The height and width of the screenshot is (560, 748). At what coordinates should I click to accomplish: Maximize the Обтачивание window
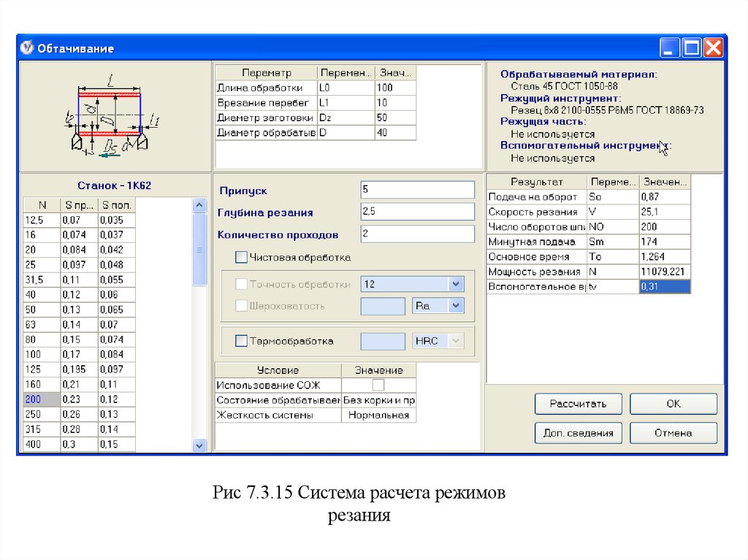[x=692, y=48]
